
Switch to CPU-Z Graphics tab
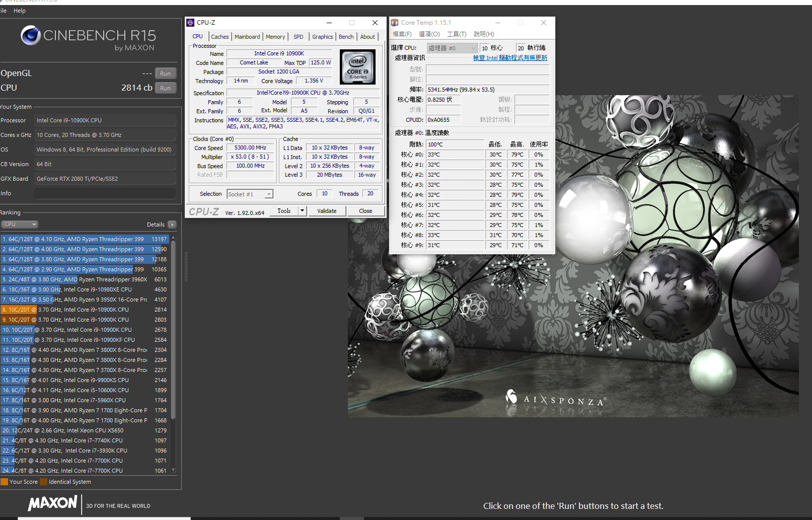coord(323,37)
